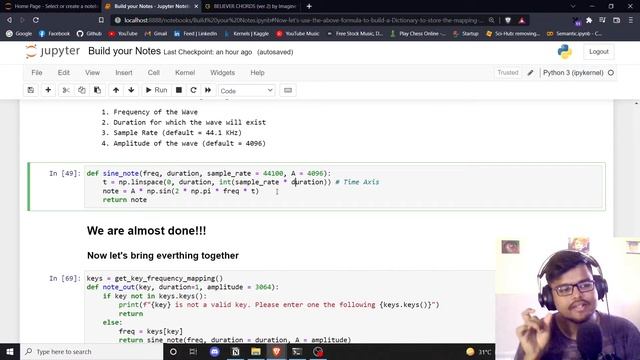Viewport: 640px width, 360px height.
Task: Click the 'Last Checkpoint: an hour ago' text
Action: coord(208,52)
